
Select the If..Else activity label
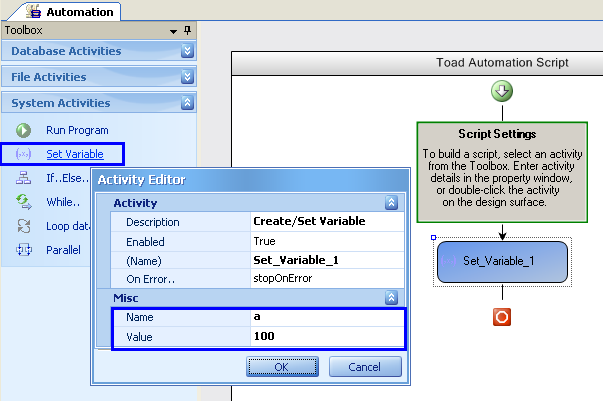coord(68,178)
